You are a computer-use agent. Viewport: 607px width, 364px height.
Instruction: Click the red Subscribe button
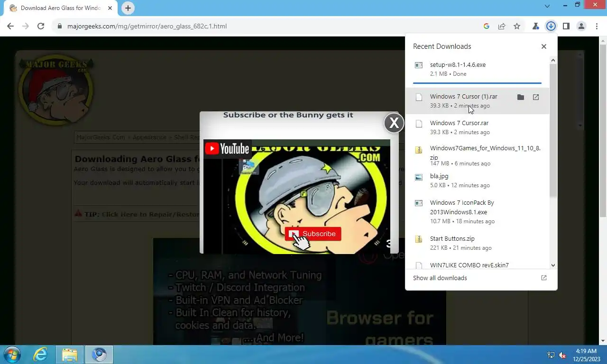coord(313,234)
